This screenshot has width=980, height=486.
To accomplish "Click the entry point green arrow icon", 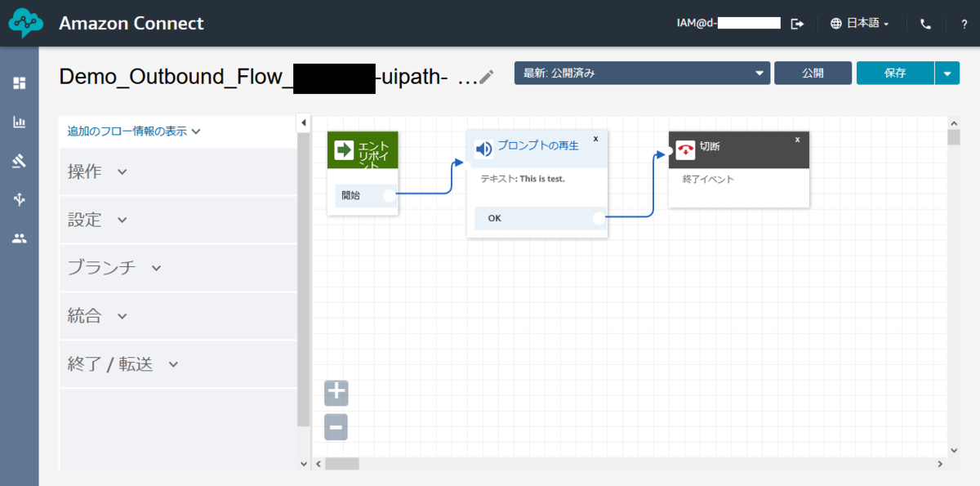I will pos(344,149).
